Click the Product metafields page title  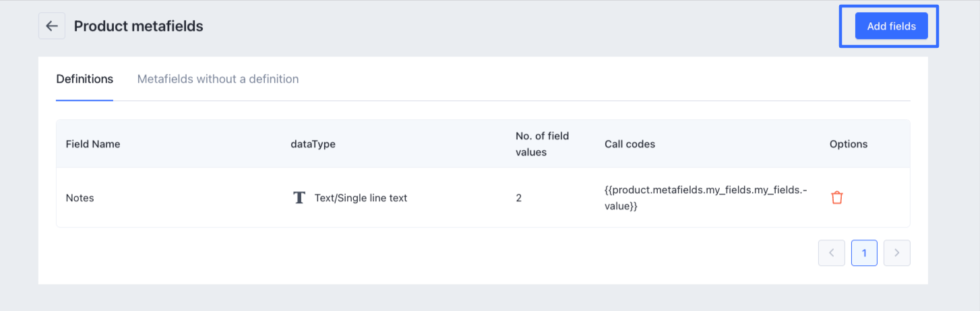point(138,26)
